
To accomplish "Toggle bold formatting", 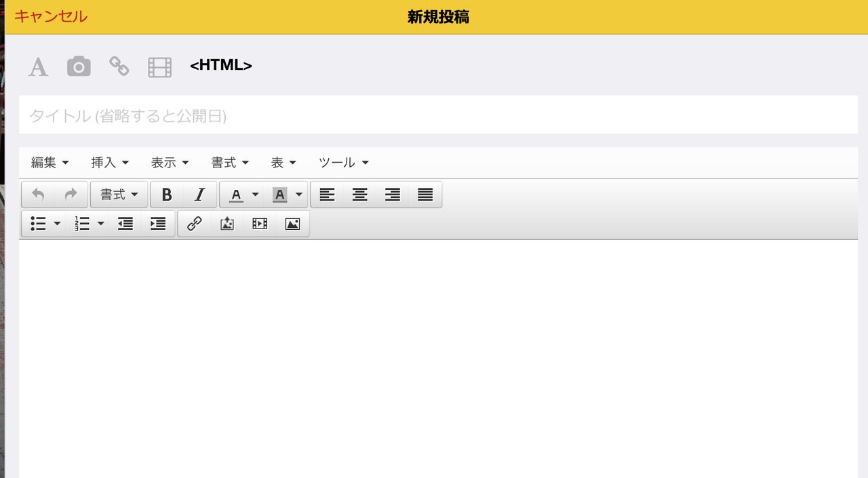I will tap(167, 195).
